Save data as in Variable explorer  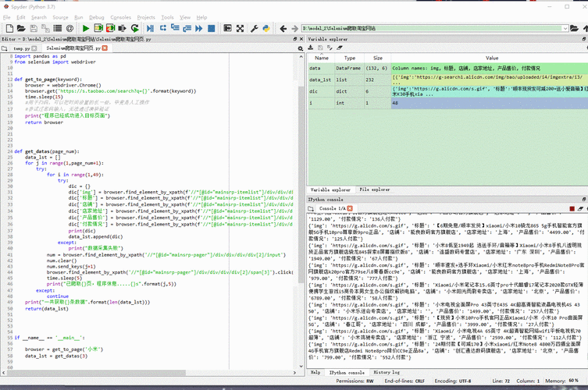click(x=330, y=48)
